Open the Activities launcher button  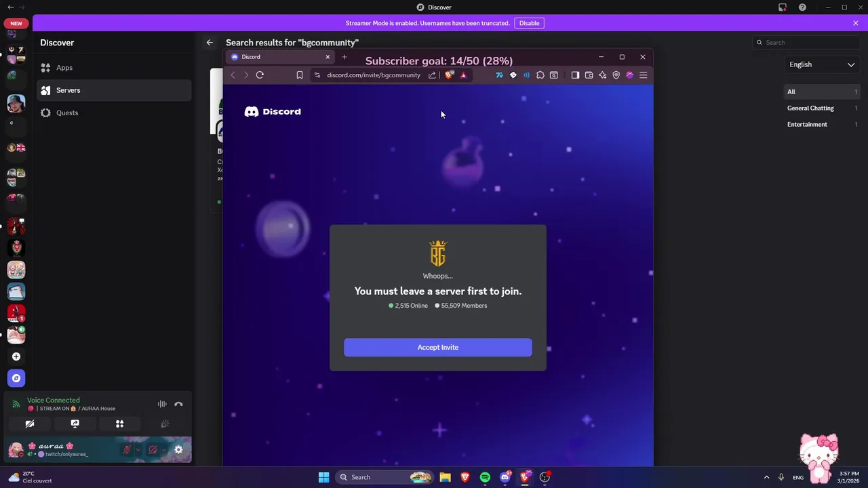(119, 424)
